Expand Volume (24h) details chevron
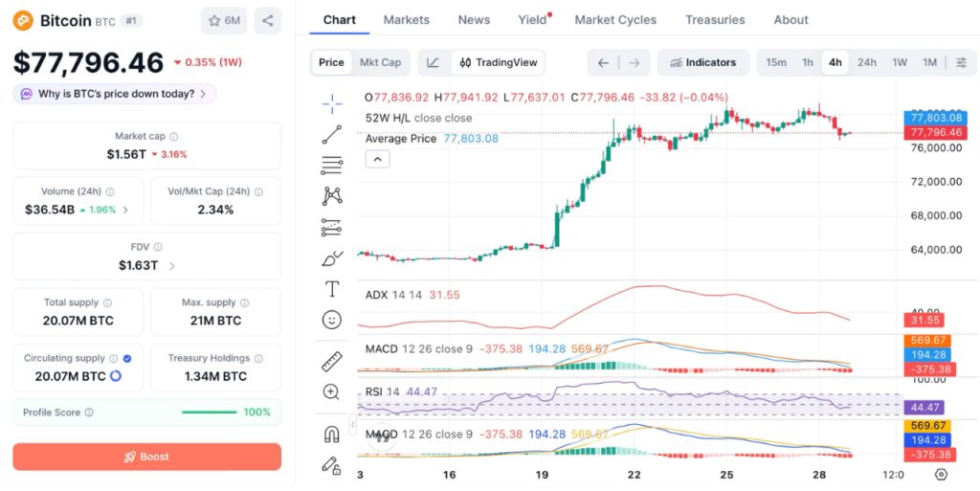This screenshot has width=980, height=491. tap(125, 211)
